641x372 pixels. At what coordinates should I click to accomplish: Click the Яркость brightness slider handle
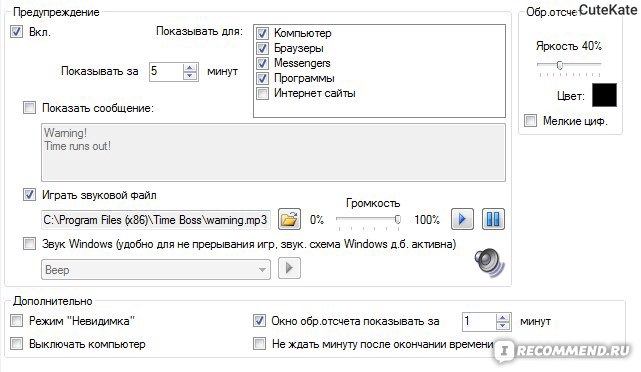[560, 65]
